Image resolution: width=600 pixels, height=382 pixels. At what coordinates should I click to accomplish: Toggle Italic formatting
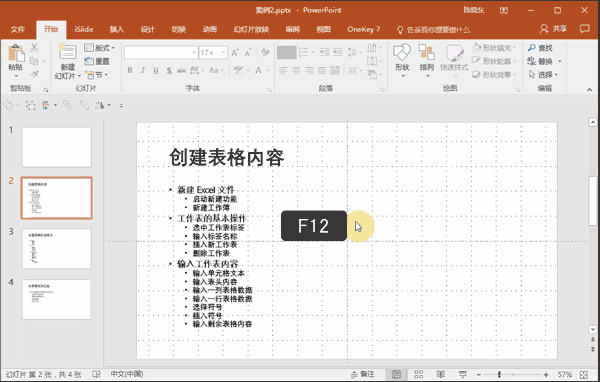click(143, 70)
